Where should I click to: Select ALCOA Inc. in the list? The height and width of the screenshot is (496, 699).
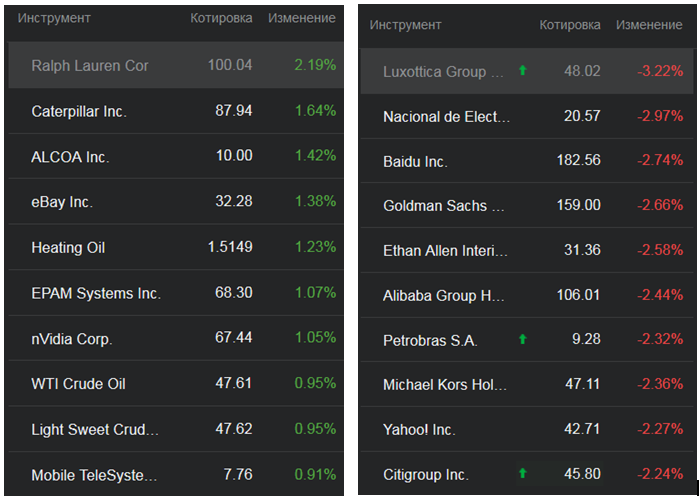[x=70, y=157]
